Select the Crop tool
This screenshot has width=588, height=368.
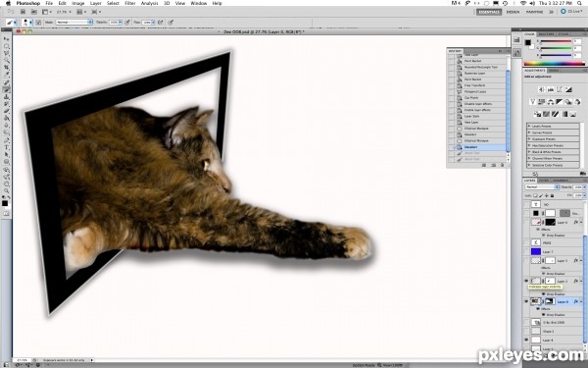click(x=7, y=67)
